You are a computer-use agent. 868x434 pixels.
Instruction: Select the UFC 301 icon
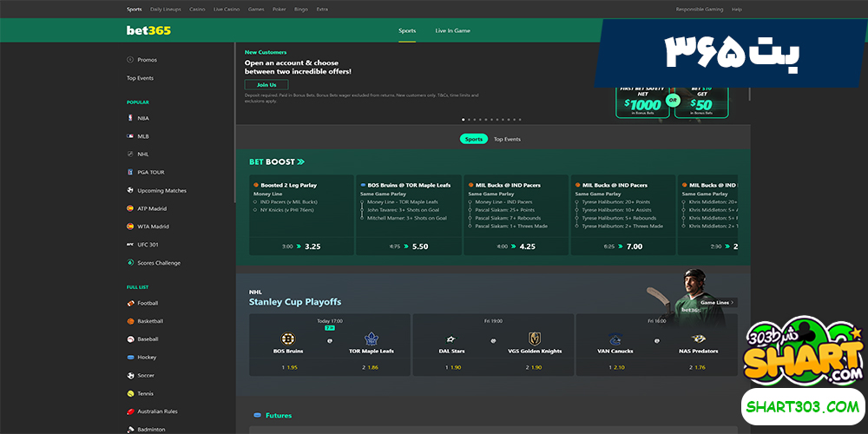point(130,245)
